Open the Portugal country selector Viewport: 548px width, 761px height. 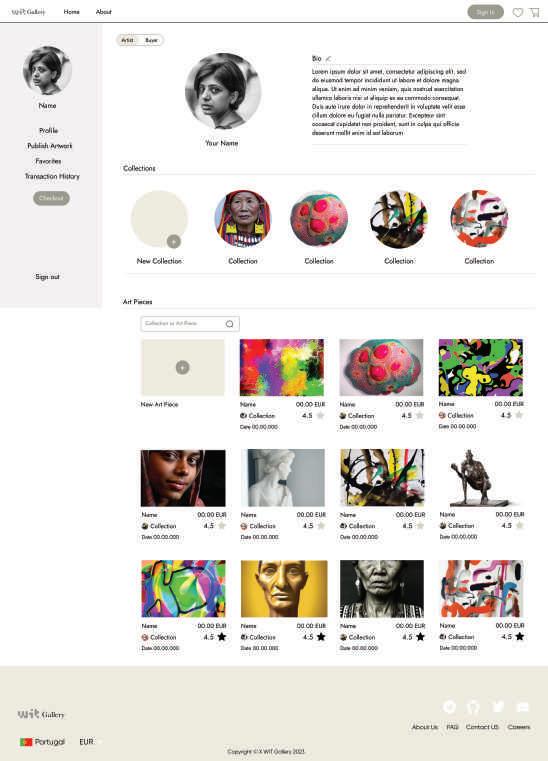point(42,742)
